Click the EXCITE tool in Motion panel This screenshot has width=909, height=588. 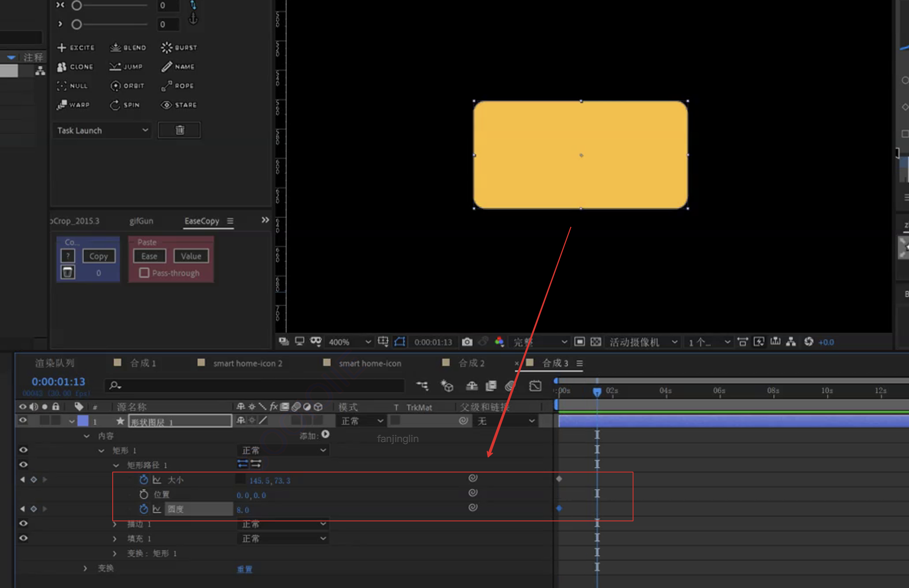(76, 48)
